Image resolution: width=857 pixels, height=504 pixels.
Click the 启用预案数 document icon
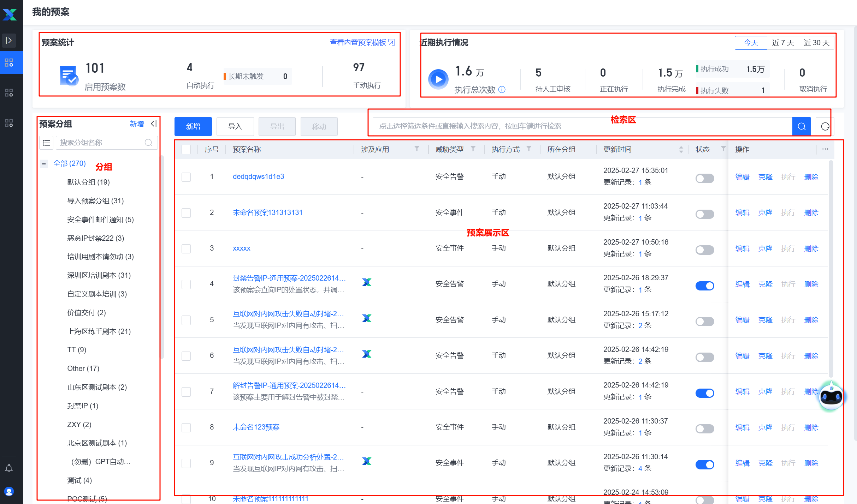(69, 76)
